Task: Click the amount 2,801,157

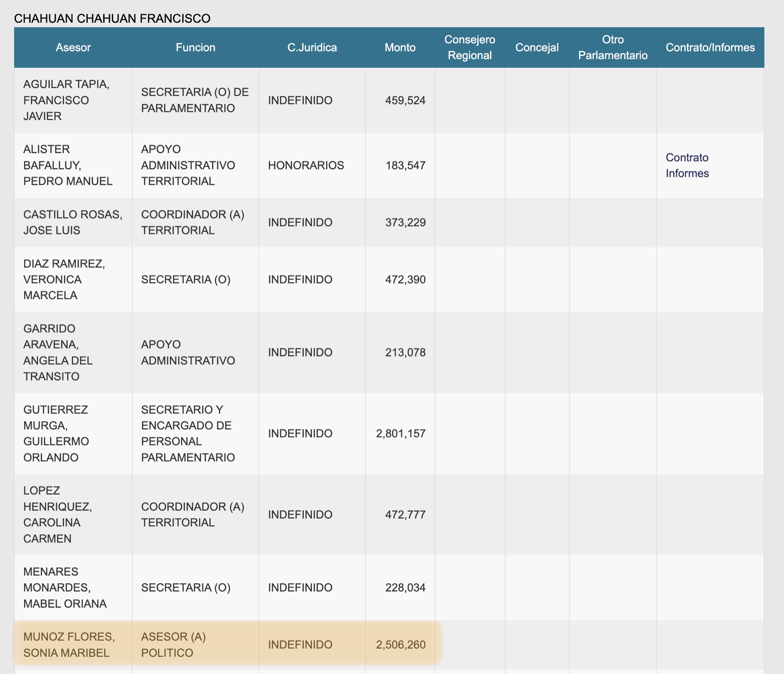Action: (x=400, y=433)
